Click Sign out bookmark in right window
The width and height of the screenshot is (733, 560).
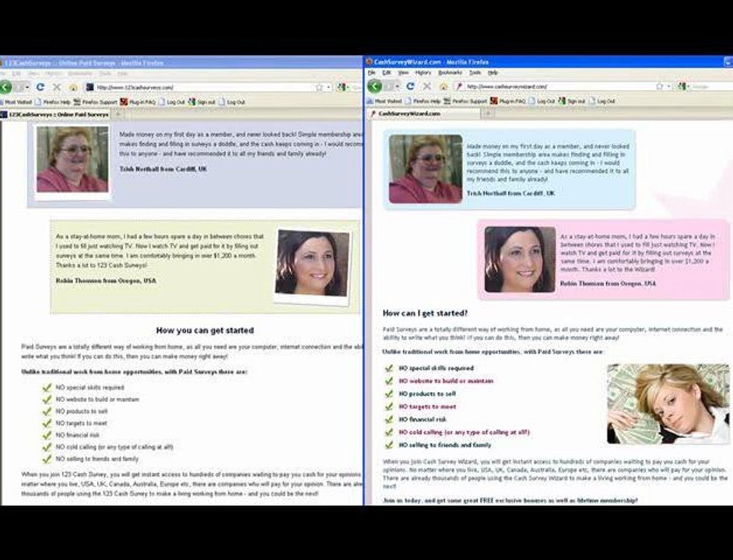pos(572,101)
